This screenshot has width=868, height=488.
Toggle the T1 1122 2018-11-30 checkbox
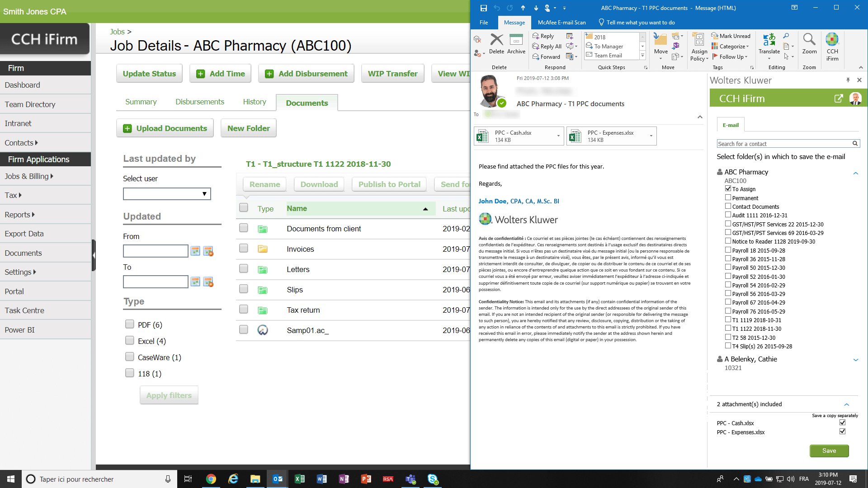(x=728, y=328)
